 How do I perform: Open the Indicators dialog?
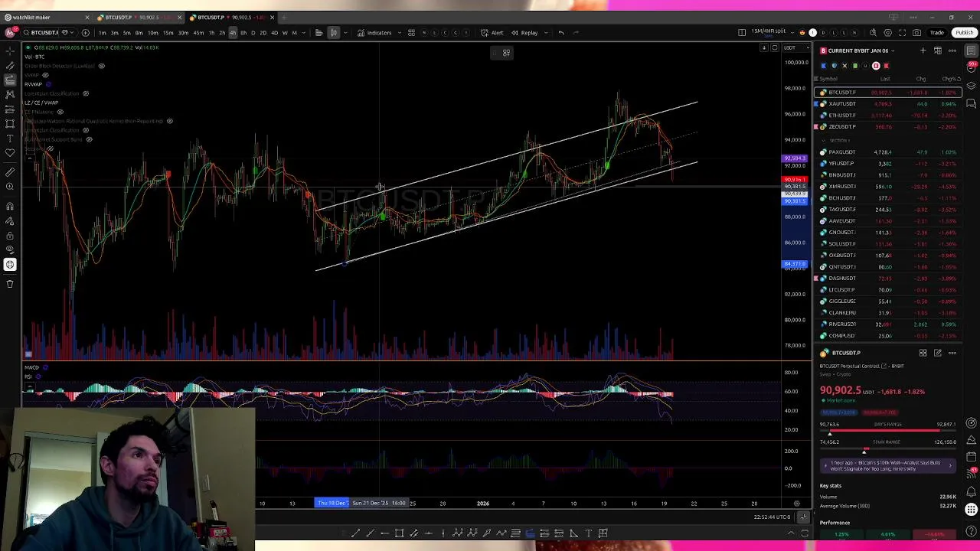pos(374,33)
